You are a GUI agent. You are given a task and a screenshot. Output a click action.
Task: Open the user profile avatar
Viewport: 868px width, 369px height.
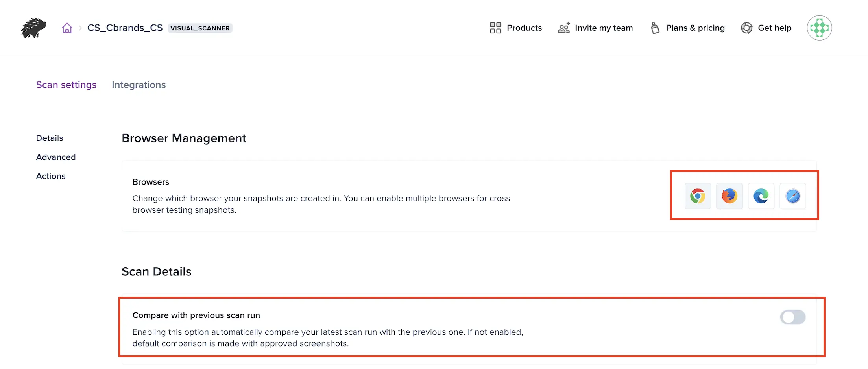point(819,28)
